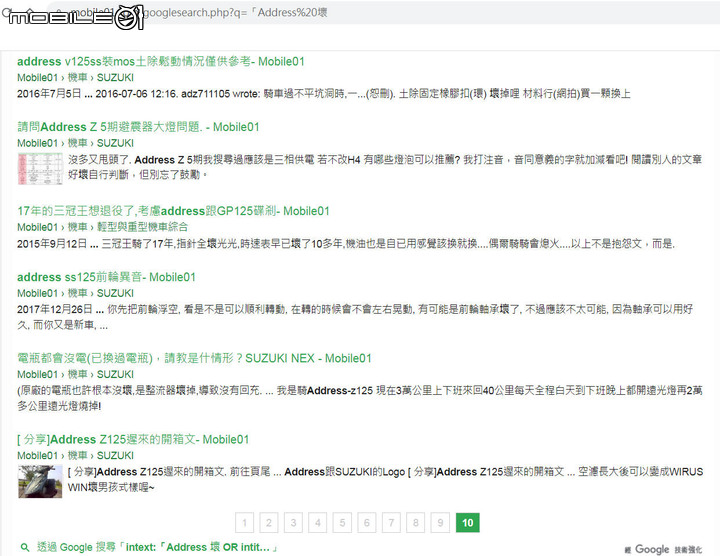This screenshot has width=720, height=556.
Task: Select current results page 10
Action: pyautogui.click(x=467, y=522)
